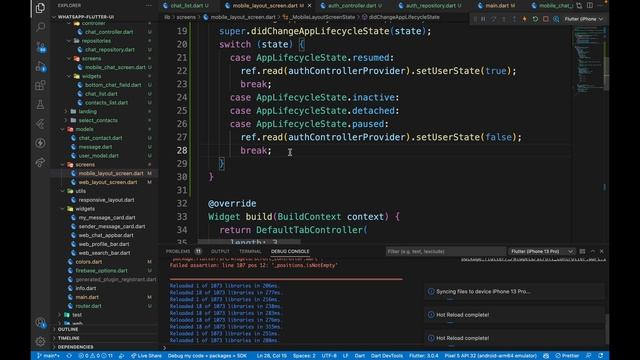Open the Accounts menu icon

tap(40, 322)
